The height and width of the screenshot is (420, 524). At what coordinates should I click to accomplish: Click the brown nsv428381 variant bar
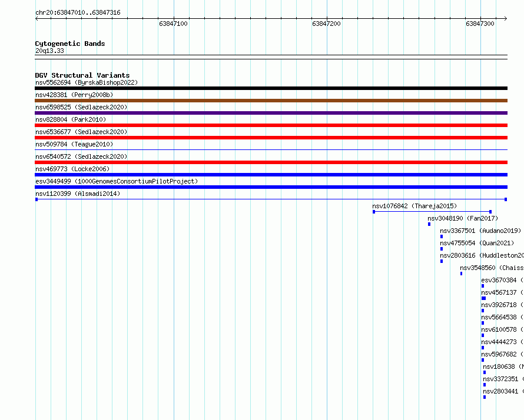pyautogui.click(x=271, y=101)
